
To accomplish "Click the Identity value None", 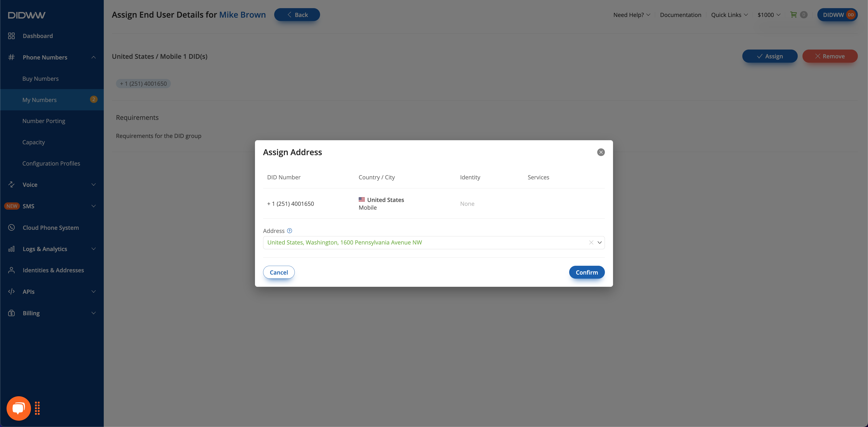I will tap(467, 204).
